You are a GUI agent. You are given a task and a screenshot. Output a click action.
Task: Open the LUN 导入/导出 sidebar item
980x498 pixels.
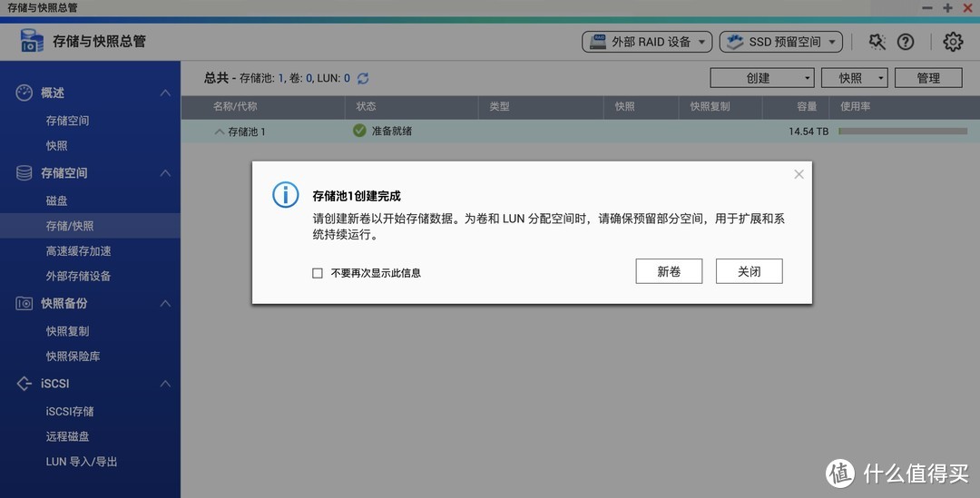pos(82,461)
